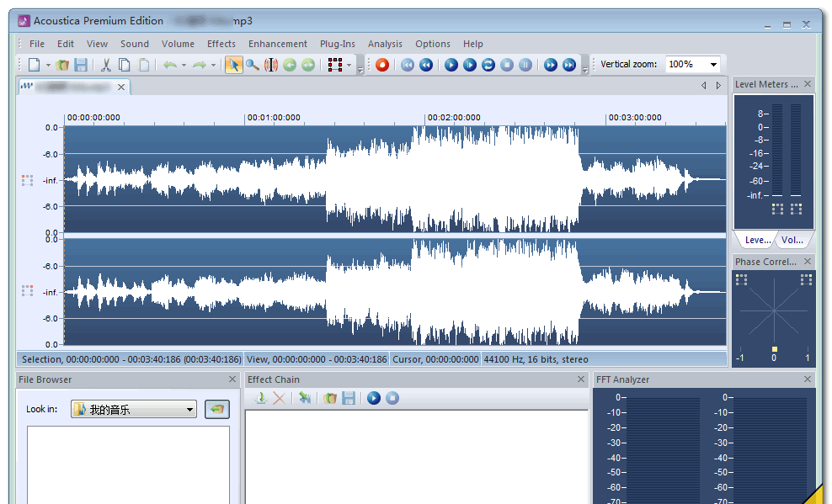Expand the editing toolbar overflow options arrow
This screenshot has height=504, width=832.
(x=360, y=70)
